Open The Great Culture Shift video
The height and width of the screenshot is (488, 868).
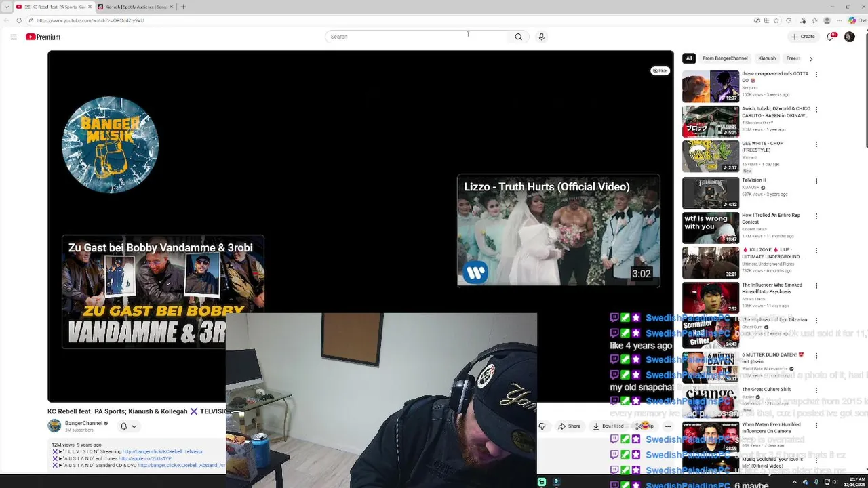[x=766, y=390]
